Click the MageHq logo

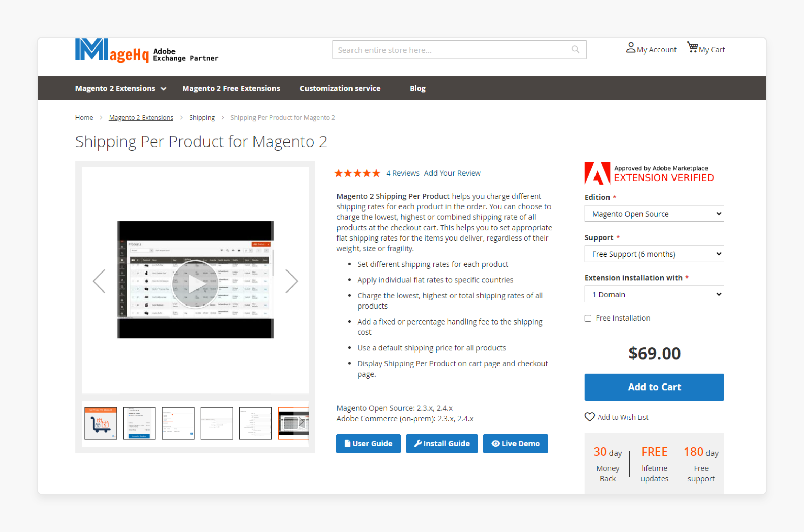(x=146, y=50)
